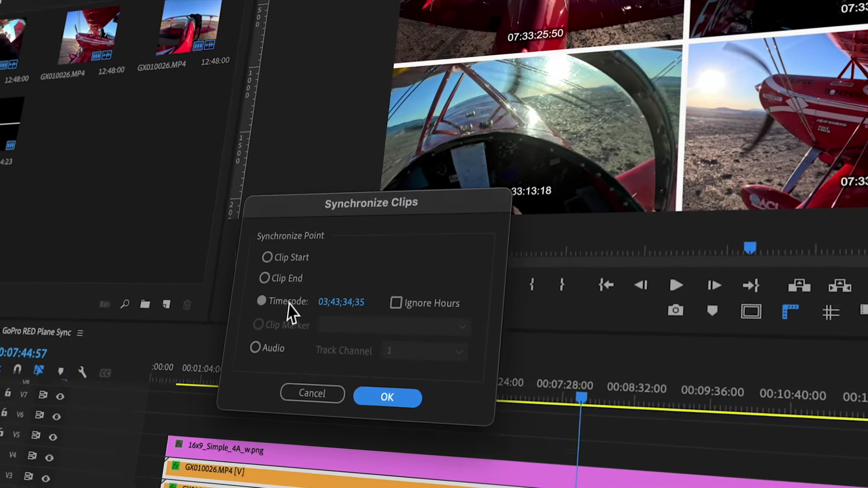Viewport: 868px width, 488px height.
Task: Toggle sync lock on track V6
Action: tap(39, 415)
